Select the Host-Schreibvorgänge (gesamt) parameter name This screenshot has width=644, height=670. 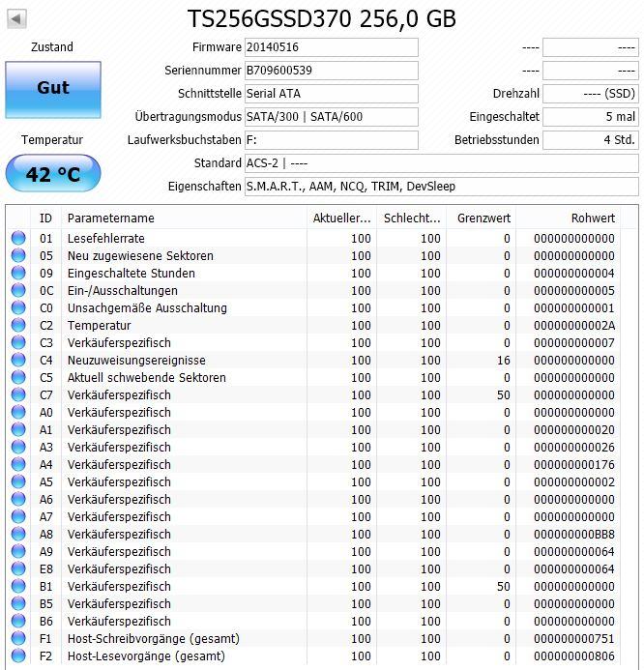154,639
